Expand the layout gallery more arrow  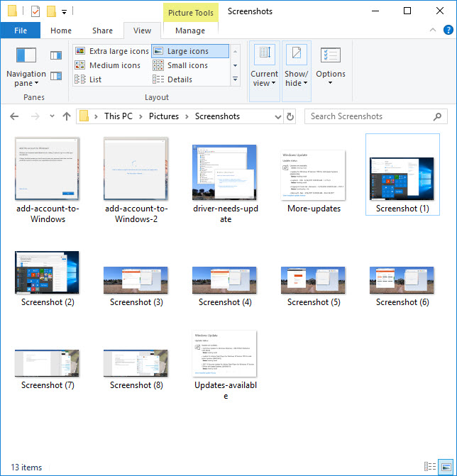point(235,79)
